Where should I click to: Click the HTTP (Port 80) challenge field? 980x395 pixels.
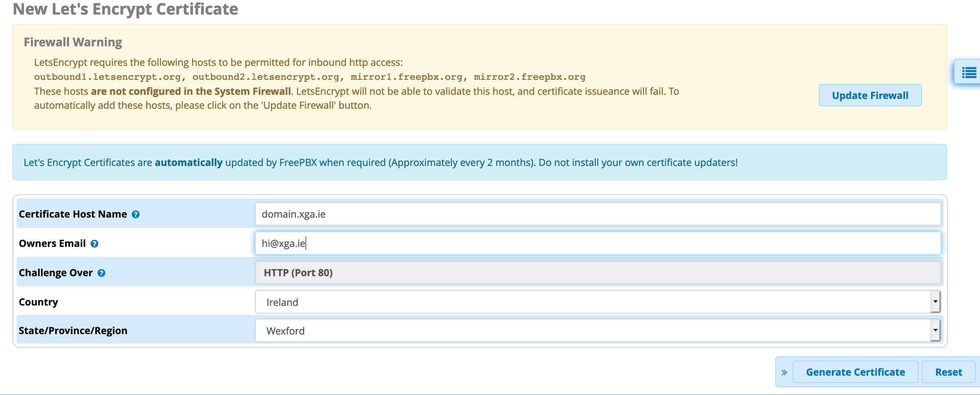(x=598, y=273)
